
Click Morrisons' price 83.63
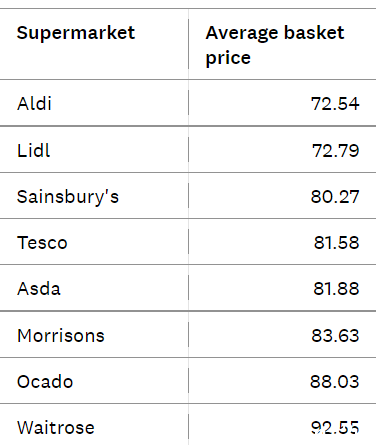[335, 335]
